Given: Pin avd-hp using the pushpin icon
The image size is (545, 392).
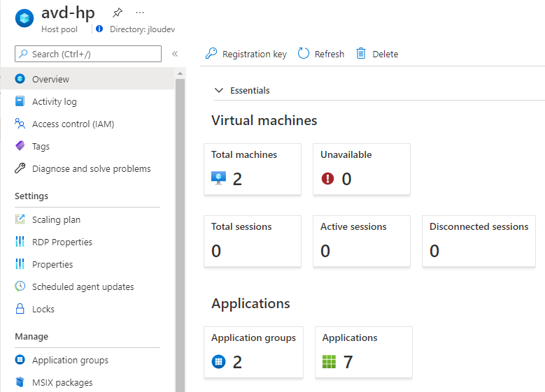Looking at the screenshot, I should coord(118,13).
